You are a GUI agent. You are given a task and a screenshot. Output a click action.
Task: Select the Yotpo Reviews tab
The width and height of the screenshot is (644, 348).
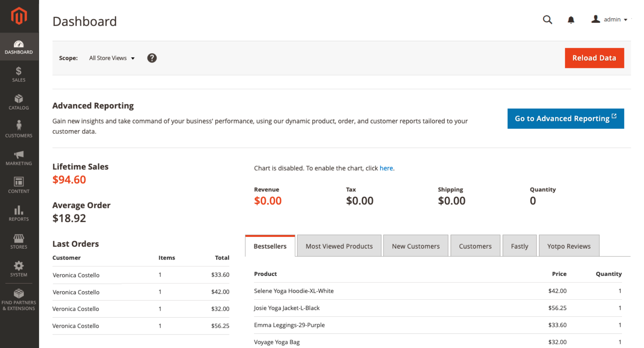click(569, 246)
